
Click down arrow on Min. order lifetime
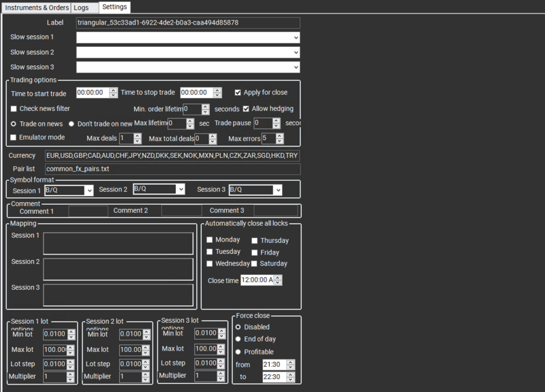point(204,113)
